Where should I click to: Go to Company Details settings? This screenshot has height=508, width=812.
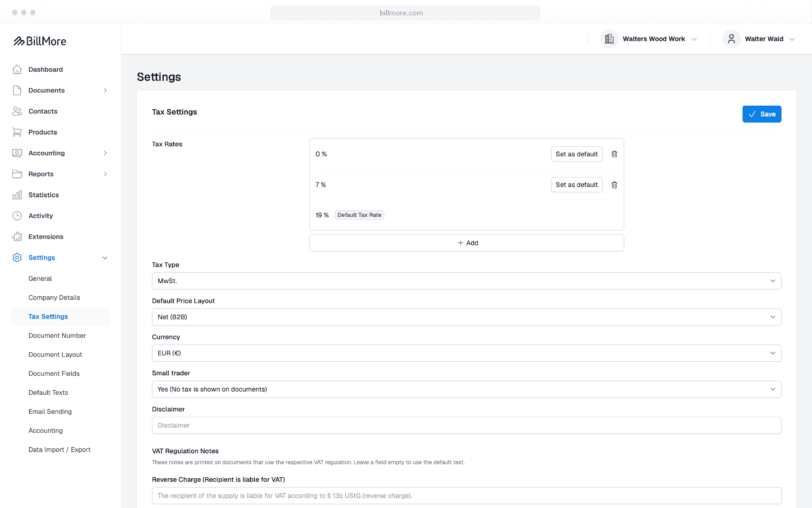[54, 298]
